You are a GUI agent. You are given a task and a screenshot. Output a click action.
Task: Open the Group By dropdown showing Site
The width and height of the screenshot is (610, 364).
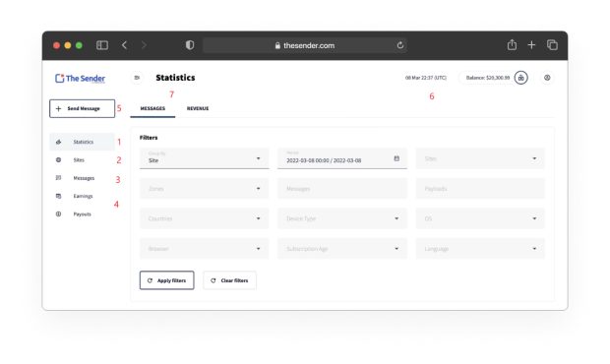[205, 158]
